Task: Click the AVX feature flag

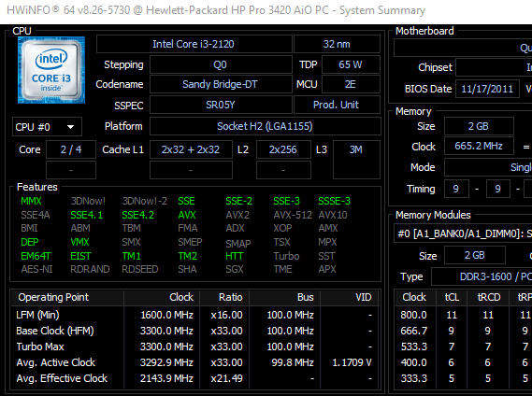Action: click(187, 215)
